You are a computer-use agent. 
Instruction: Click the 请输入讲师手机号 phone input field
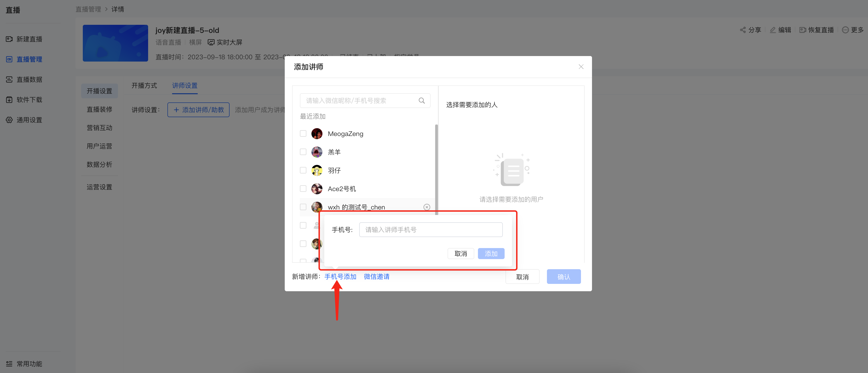click(431, 230)
